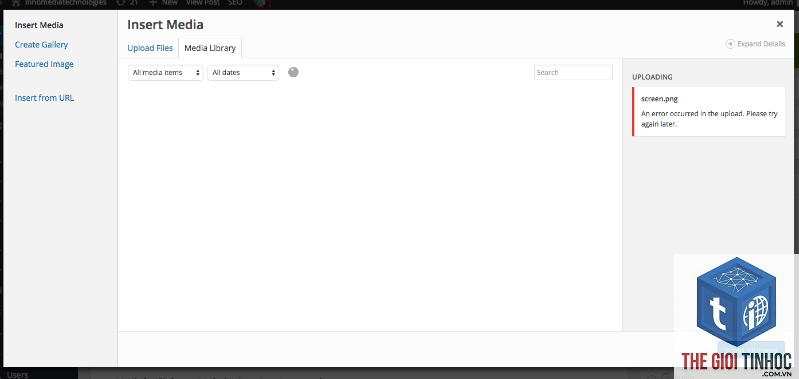The image size is (799, 379).
Task: Click the upload error message text
Action: coord(709,119)
